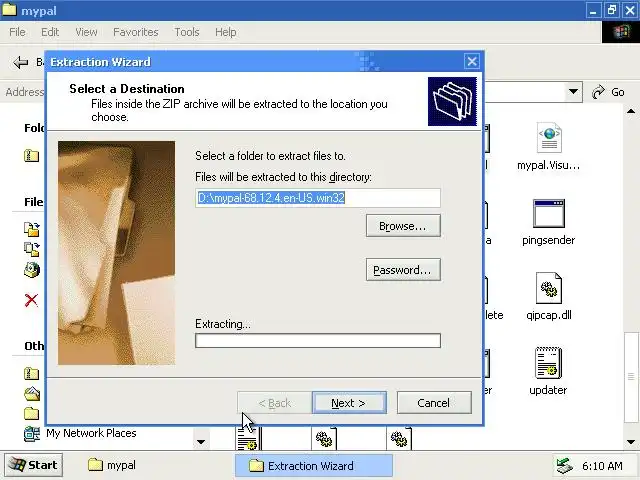Click Next > in Extraction Wizard
This screenshot has width=640, height=480.
(349, 403)
